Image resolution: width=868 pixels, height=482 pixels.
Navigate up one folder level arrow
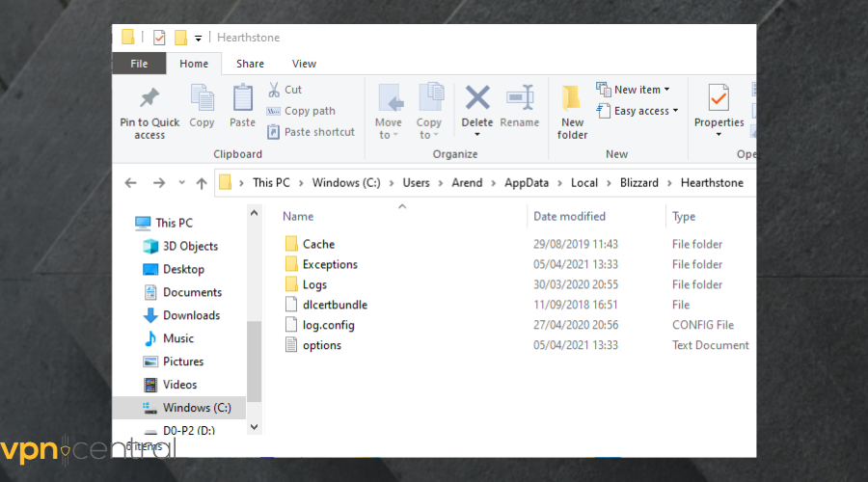point(202,183)
